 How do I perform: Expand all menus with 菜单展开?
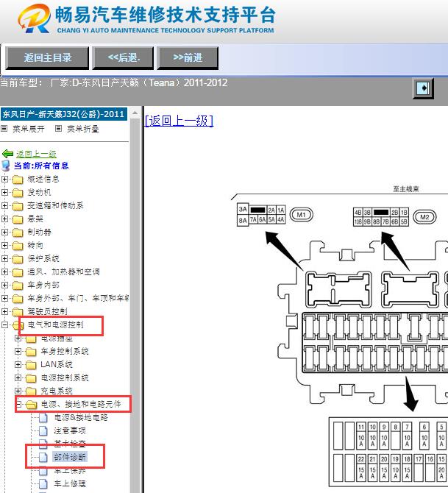[28, 129]
